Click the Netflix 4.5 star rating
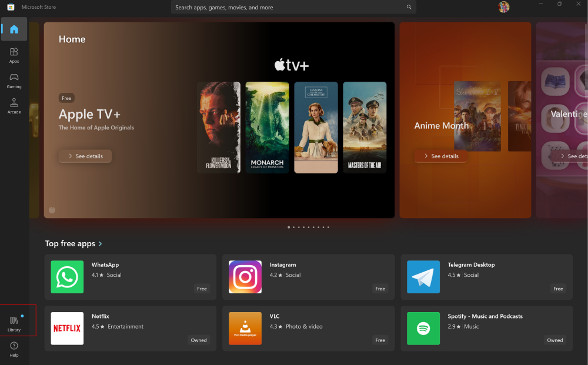Image resolution: width=588 pixels, height=365 pixels. coord(98,327)
